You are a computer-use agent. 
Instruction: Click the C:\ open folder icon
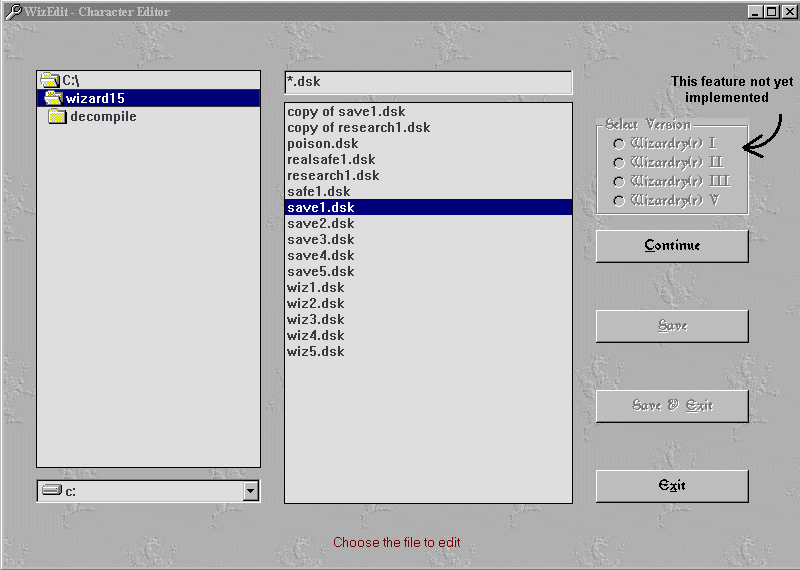50,80
